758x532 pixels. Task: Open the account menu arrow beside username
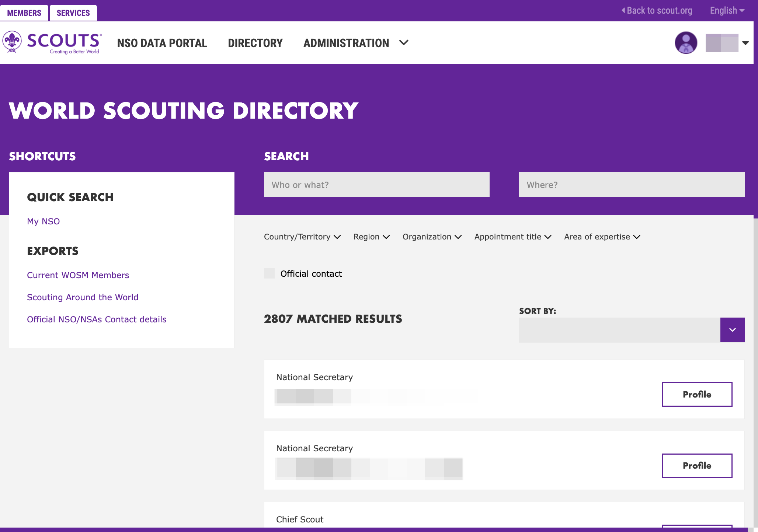point(745,43)
